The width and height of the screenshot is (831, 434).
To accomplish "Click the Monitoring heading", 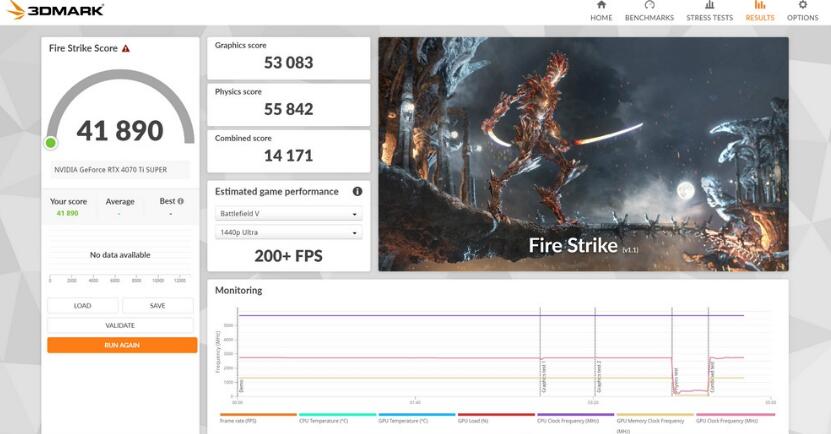I will tap(238, 290).
